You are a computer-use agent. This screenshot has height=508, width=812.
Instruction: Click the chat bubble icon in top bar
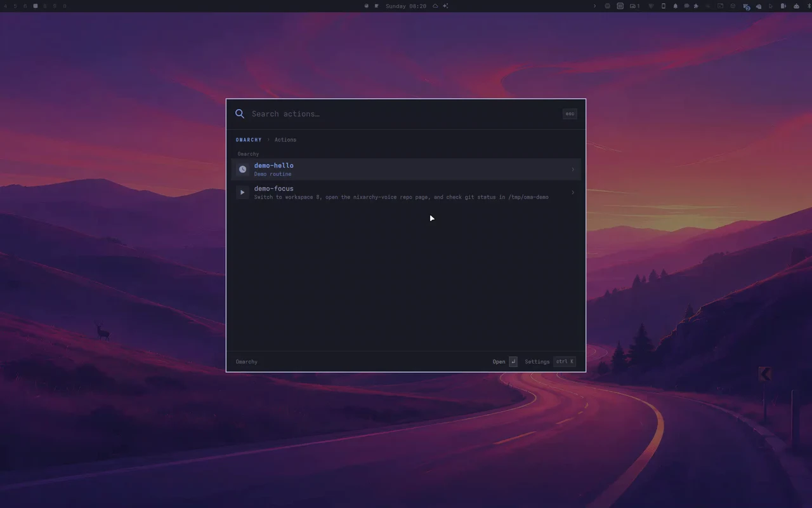686,6
